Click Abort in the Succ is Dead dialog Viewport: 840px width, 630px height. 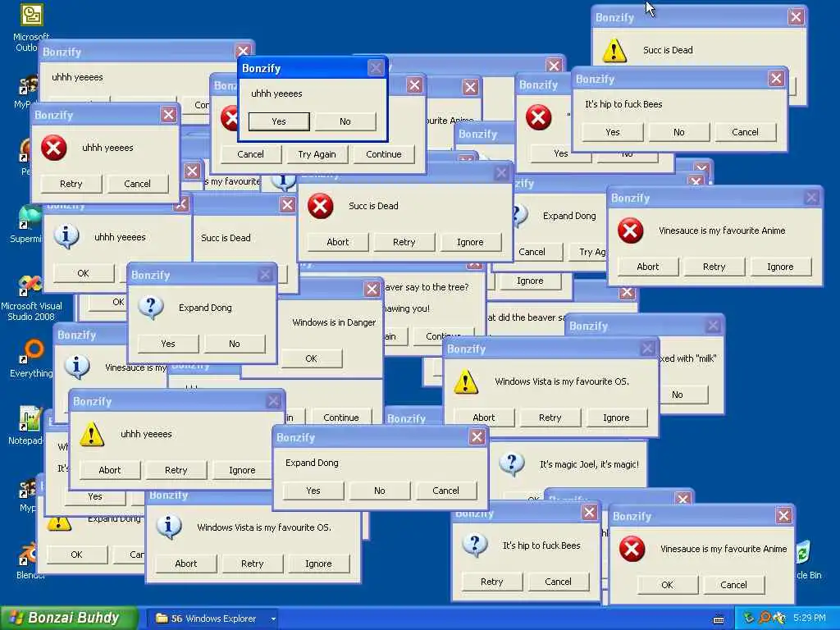(338, 242)
